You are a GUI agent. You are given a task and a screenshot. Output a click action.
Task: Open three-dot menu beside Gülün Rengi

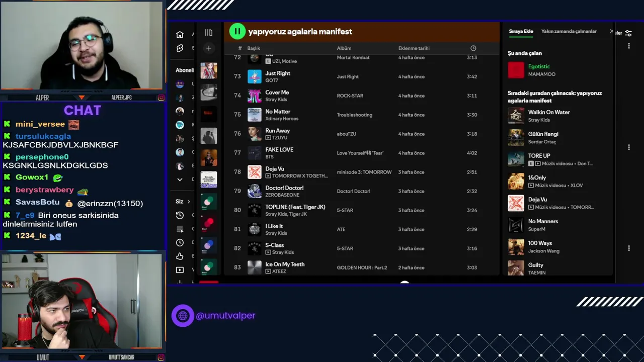pos(628,147)
